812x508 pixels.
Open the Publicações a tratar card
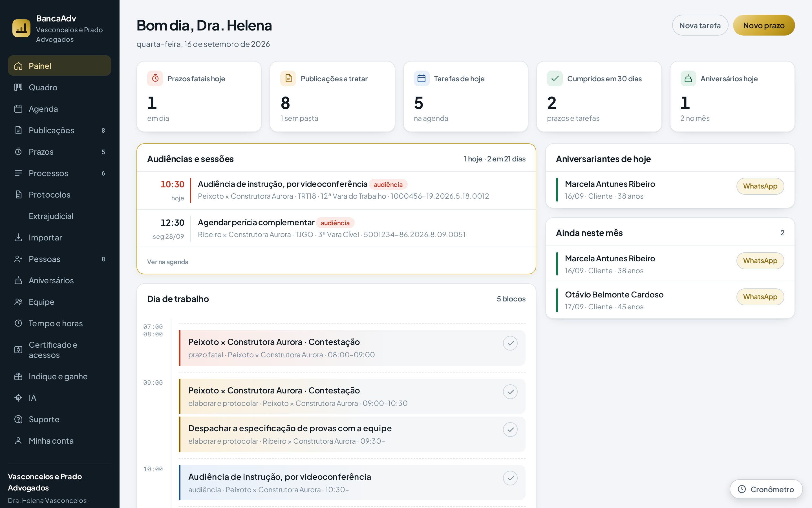click(332, 97)
